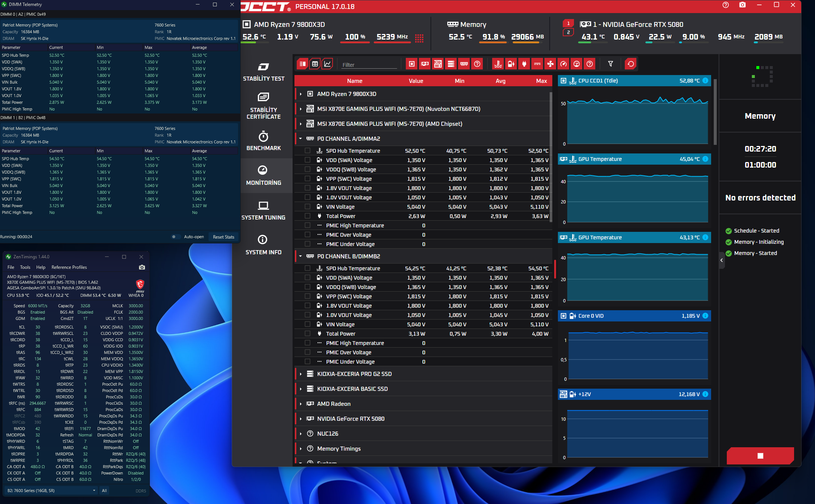Image resolution: width=815 pixels, height=504 pixels.
Task: Toggle memory sensor filter in OCCT toolbar
Action: coord(464,64)
